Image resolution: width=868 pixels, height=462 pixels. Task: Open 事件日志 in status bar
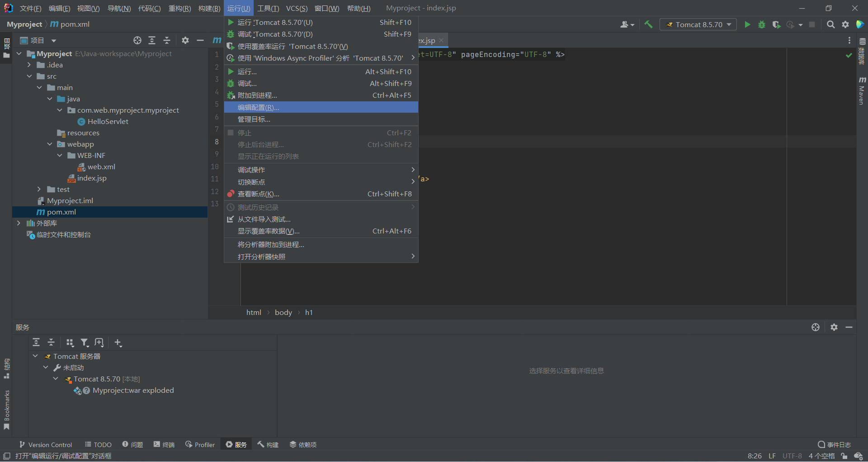pyautogui.click(x=834, y=444)
